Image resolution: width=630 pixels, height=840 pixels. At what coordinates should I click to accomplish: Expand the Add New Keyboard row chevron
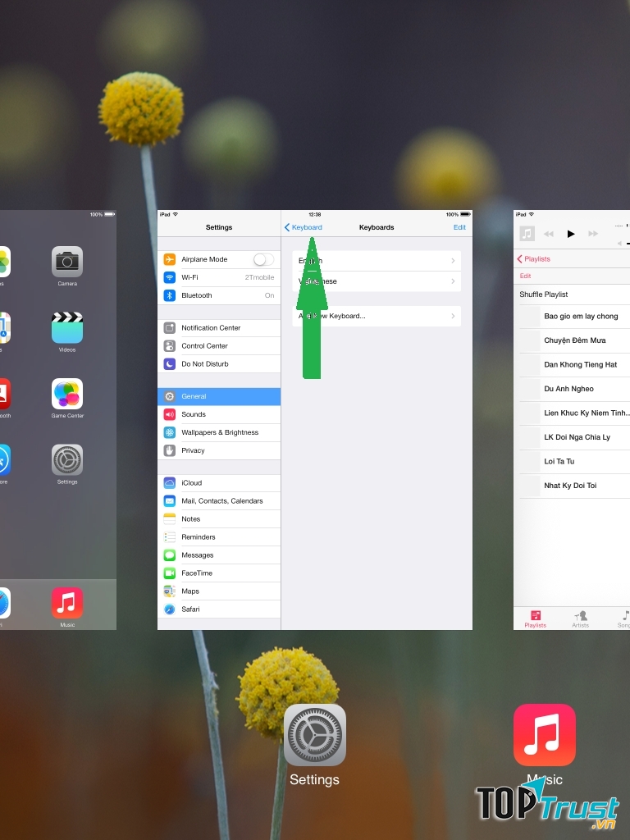(453, 316)
